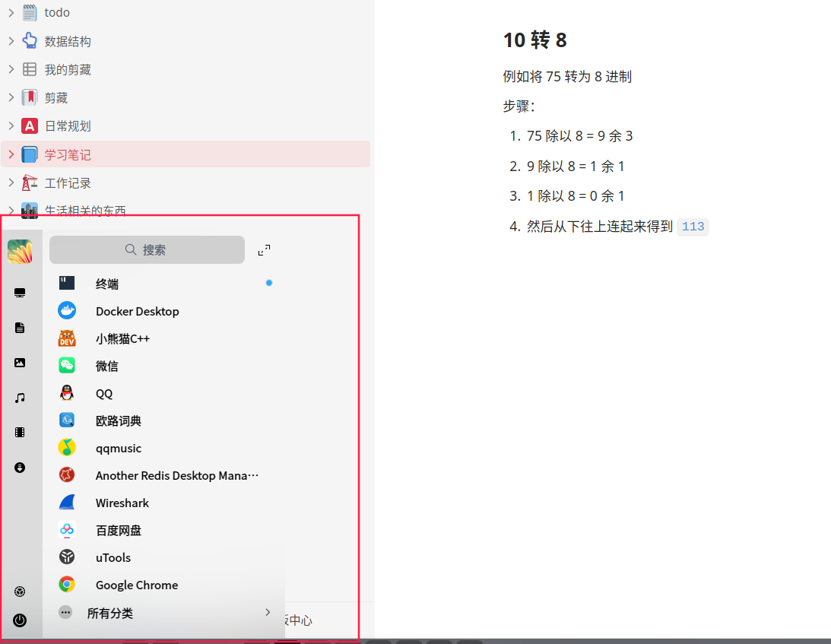The image size is (831, 644).
Task: Open 百度网盘 cloud drive
Action: [x=120, y=530]
